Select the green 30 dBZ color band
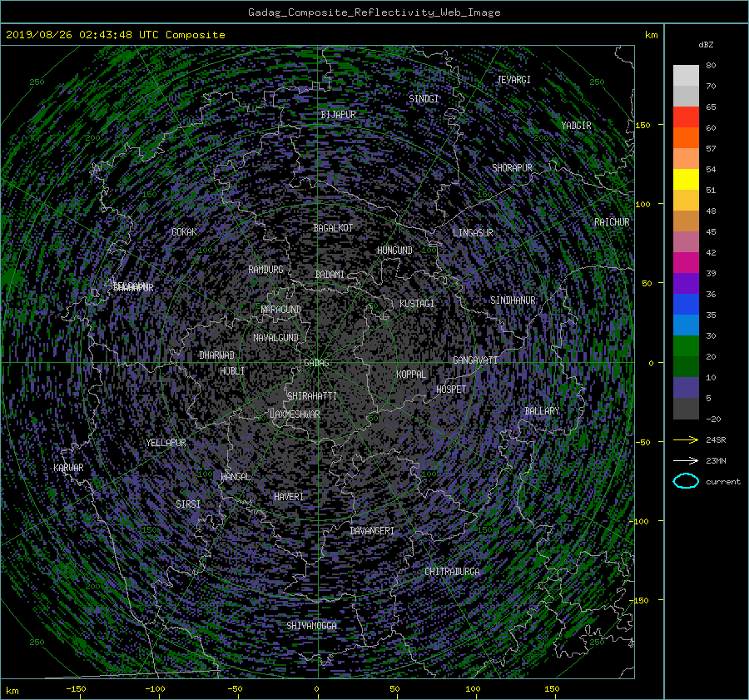This screenshot has width=749, height=700. tap(686, 345)
